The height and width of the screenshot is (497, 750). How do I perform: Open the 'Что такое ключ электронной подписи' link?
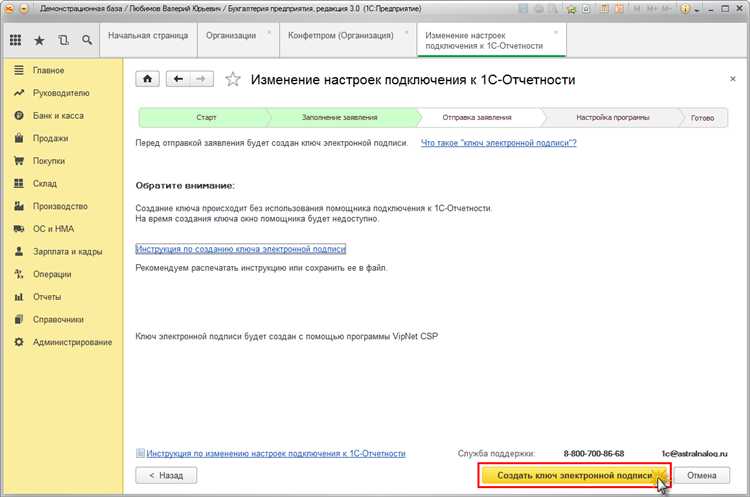[x=498, y=143]
